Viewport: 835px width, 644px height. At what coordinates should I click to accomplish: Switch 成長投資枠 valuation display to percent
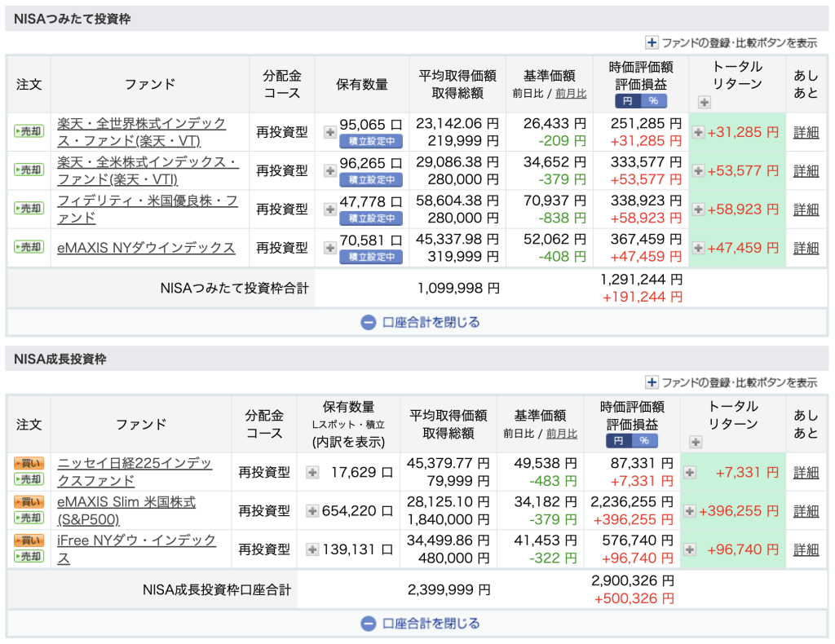point(644,441)
